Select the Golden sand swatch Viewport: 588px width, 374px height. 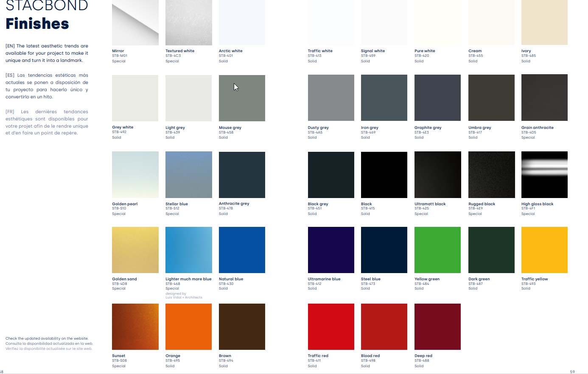click(135, 250)
